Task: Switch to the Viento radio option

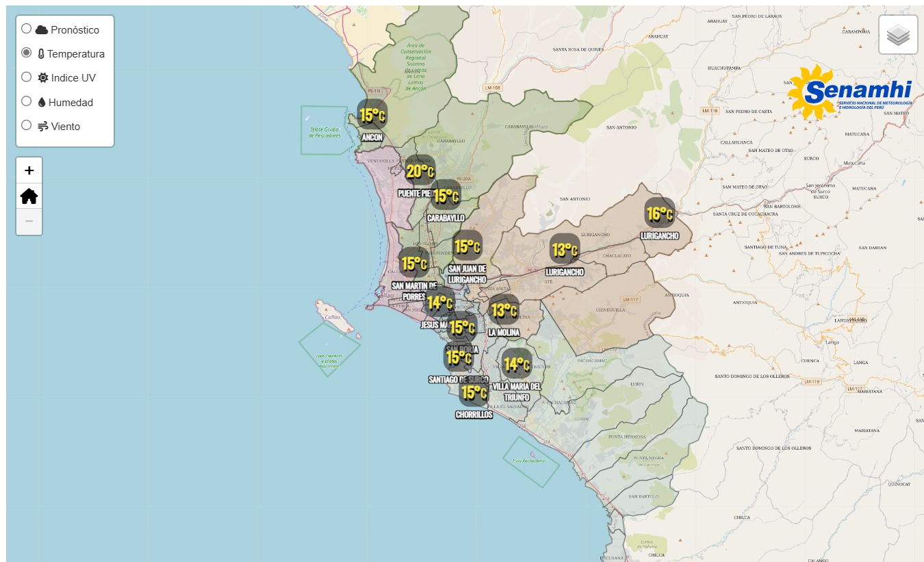Action: (x=26, y=125)
